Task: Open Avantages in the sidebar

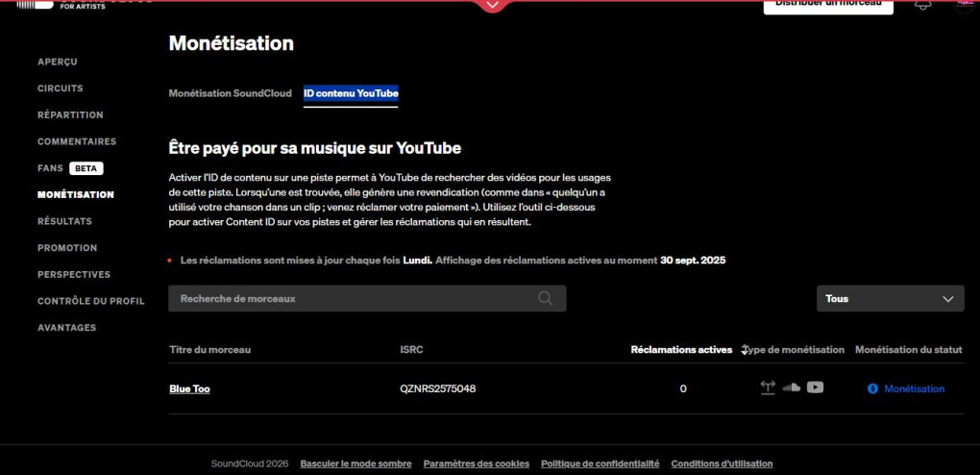Action: point(67,327)
